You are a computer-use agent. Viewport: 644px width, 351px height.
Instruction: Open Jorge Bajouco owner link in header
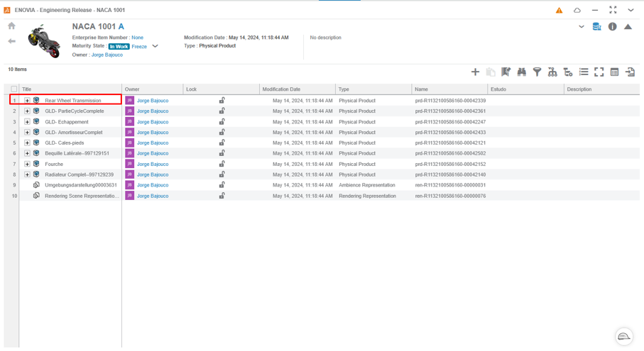[107, 55]
